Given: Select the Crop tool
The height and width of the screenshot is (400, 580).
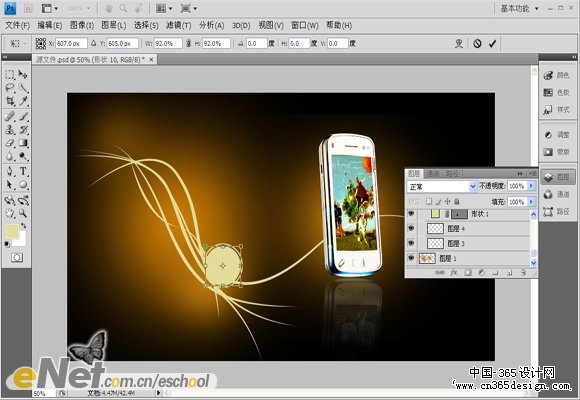Looking at the screenshot, I should [x=10, y=101].
